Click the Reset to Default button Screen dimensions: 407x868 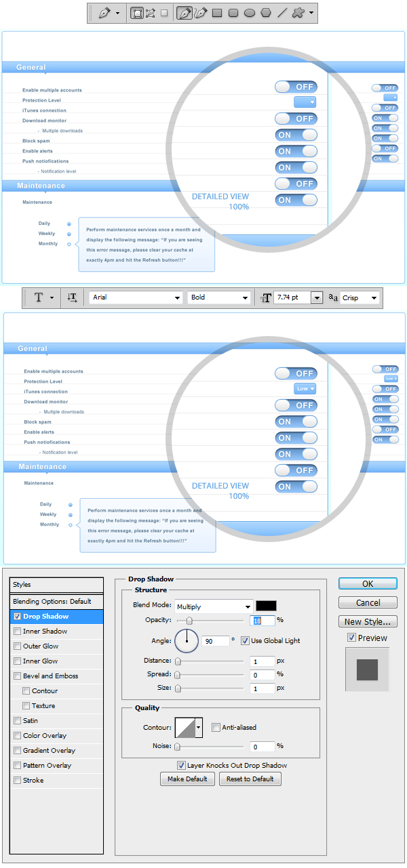point(250,779)
